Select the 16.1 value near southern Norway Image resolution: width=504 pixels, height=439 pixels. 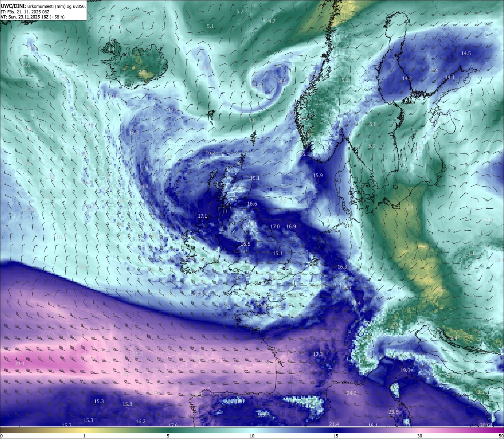tap(305, 154)
